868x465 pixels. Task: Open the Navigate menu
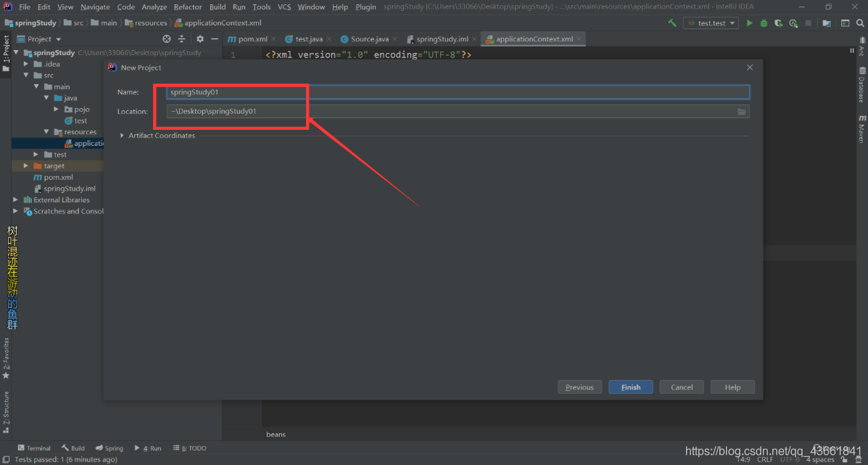(95, 7)
